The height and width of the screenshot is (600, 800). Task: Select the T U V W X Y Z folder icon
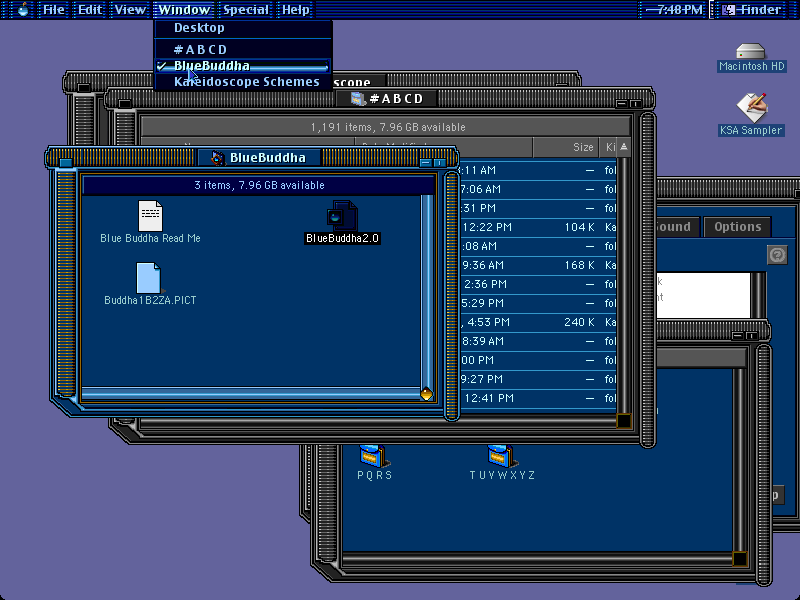(502, 456)
